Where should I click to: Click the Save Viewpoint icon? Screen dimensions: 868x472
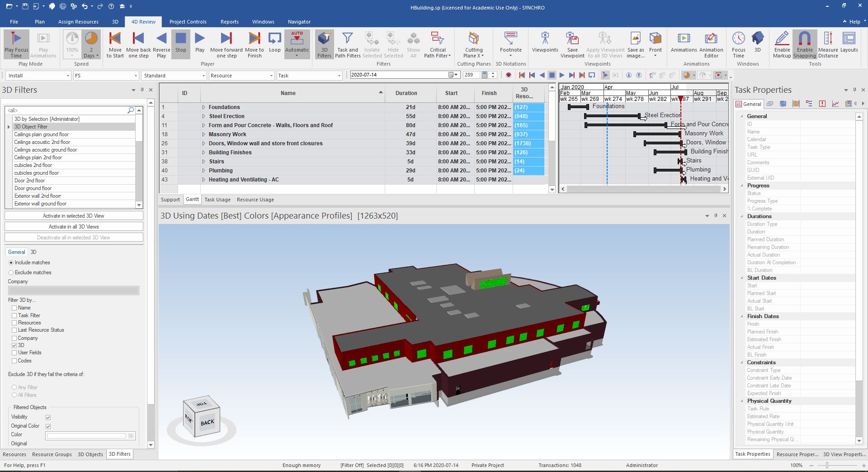[572, 44]
